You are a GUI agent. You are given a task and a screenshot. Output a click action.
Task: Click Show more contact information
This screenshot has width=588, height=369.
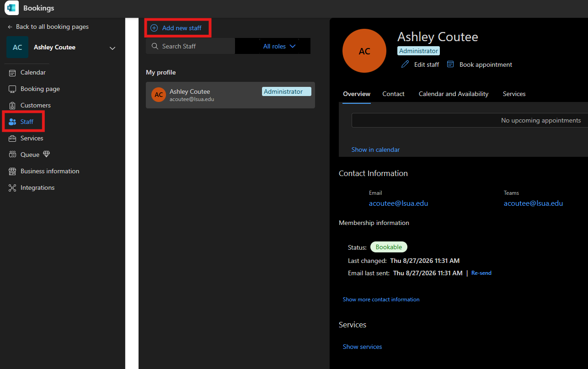(381, 299)
